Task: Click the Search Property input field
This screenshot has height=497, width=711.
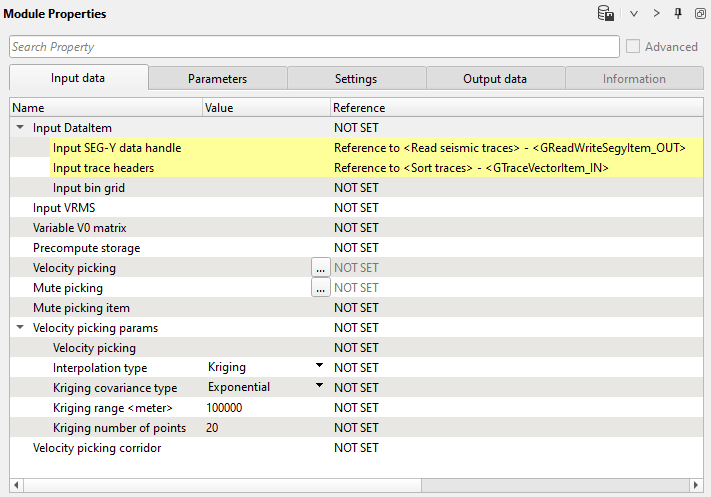Action: (314, 47)
